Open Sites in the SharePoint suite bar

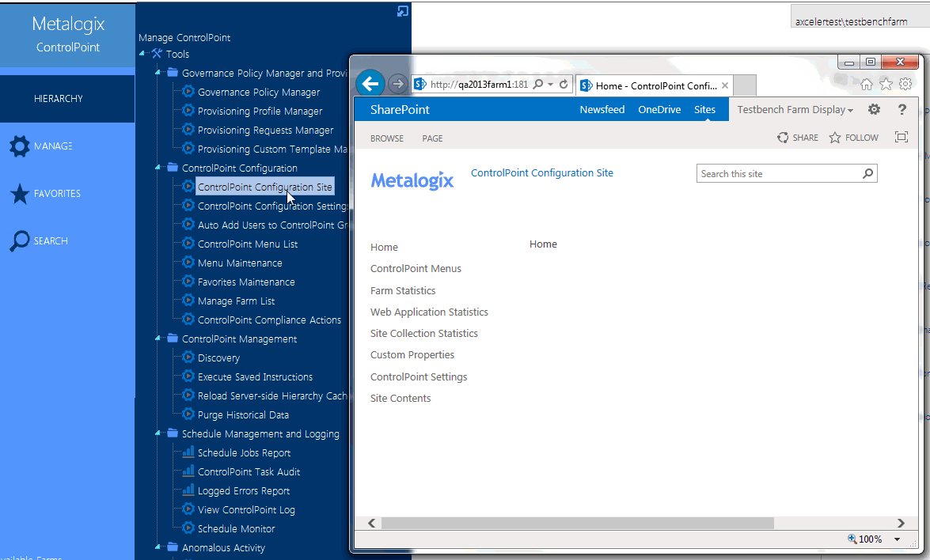(x=704, y=109)
